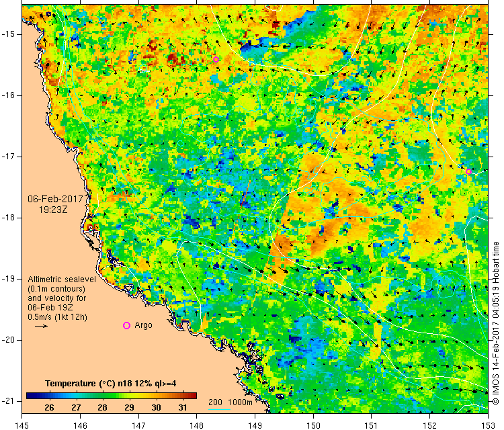Click the colorbar value '26'
Screen dimensions: 504x430
pos(49,408)
